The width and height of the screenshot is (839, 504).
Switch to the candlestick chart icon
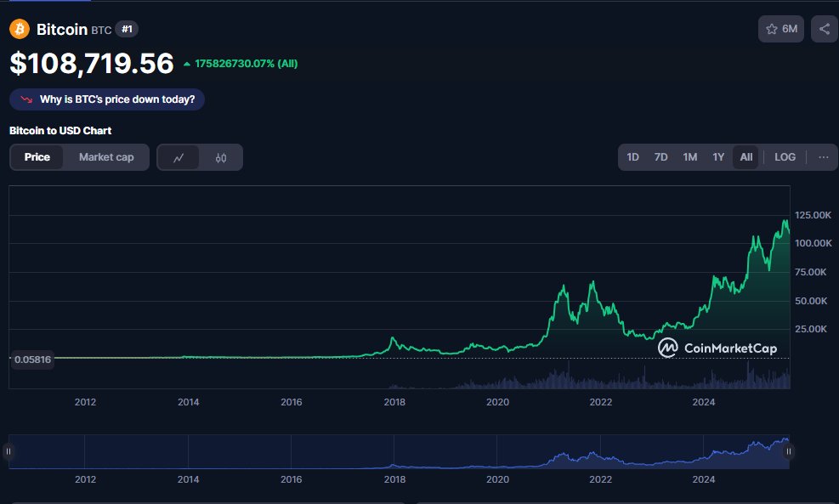pos(221,157)
